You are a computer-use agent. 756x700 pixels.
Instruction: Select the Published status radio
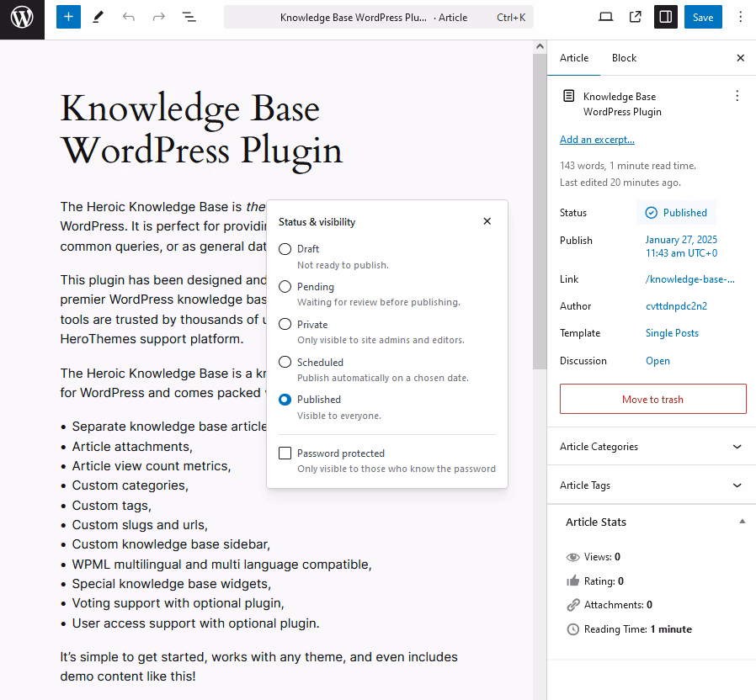[x=285, y=400]
